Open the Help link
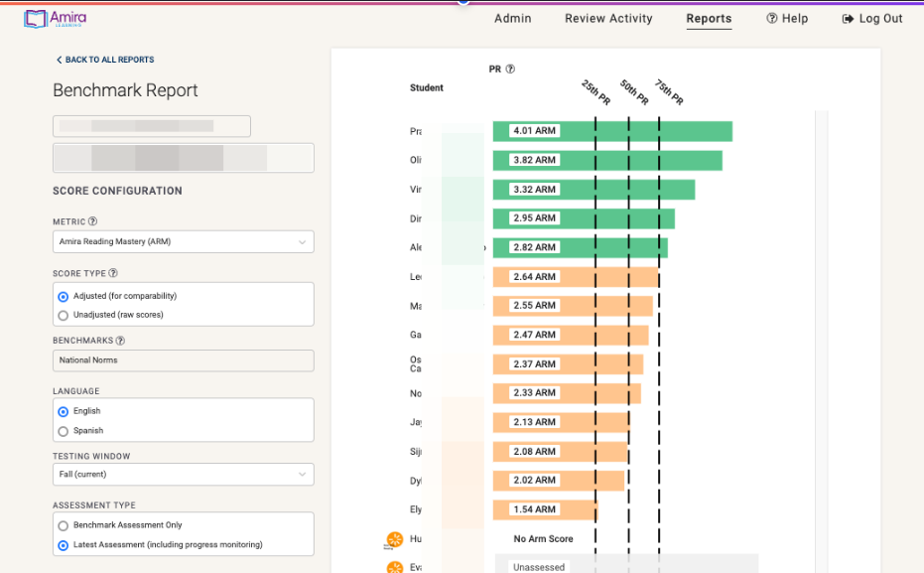The image size is (924, 573). click(787, 19)
